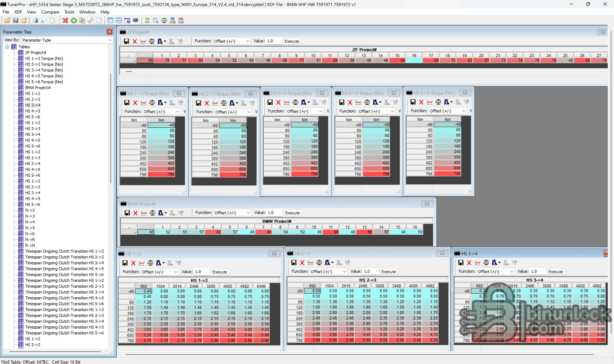
Task: Open the Compare menu
Action: [50, 12]
